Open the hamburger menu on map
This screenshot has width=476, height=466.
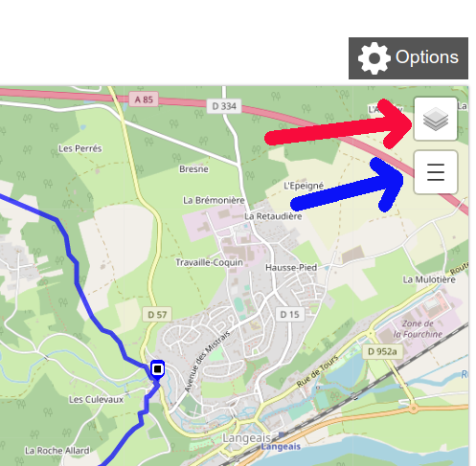coord(436,172)
